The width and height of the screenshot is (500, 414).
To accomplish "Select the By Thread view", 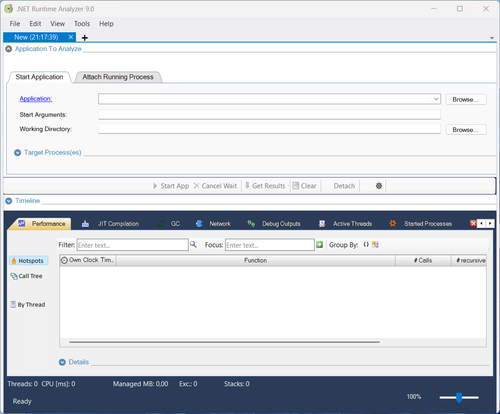I will pos(28,305).
